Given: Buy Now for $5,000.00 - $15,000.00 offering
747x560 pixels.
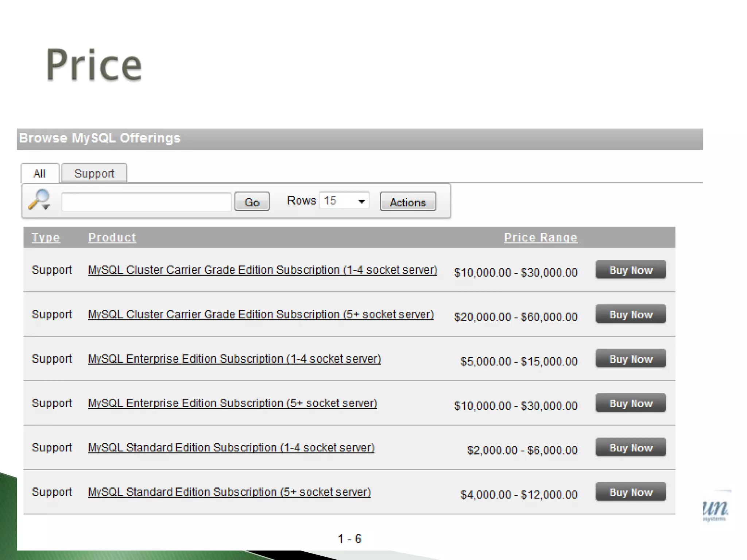Looking at the screenshot, I should point(630,359).
